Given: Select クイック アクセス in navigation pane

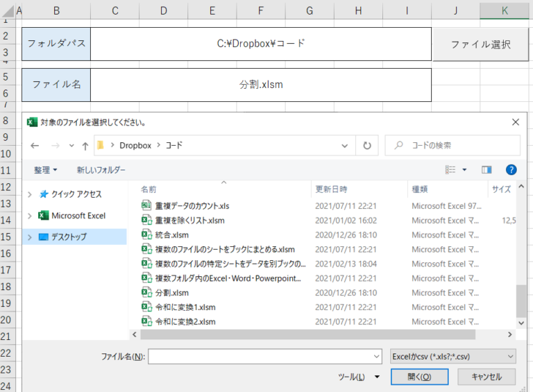Looking at the screenshot, I should [x=76, y=194].
